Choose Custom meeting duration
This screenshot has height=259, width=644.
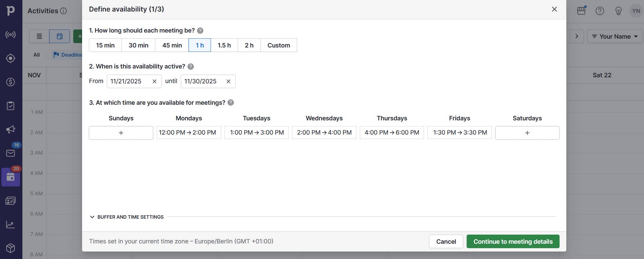coord(278,45)
